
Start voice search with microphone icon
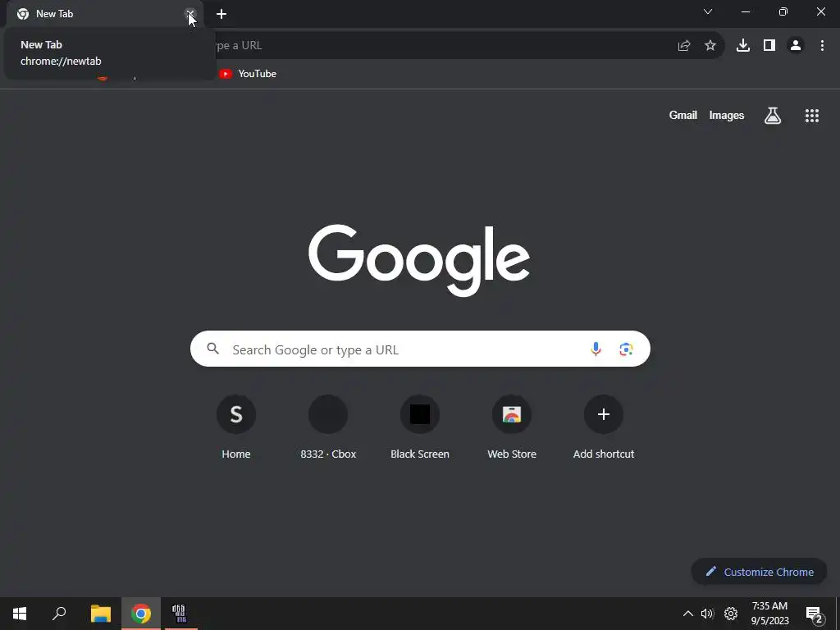[596, 349]
